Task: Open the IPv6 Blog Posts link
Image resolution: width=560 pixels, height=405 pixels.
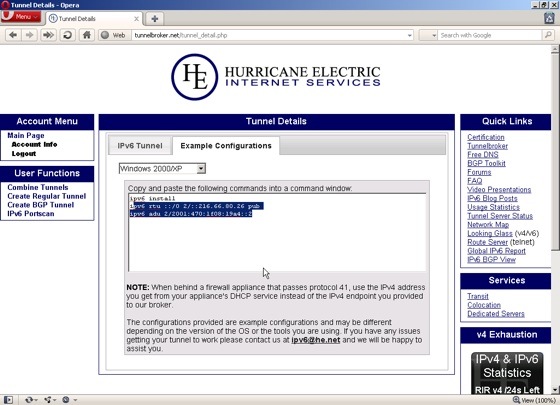Action: point(492,198)
